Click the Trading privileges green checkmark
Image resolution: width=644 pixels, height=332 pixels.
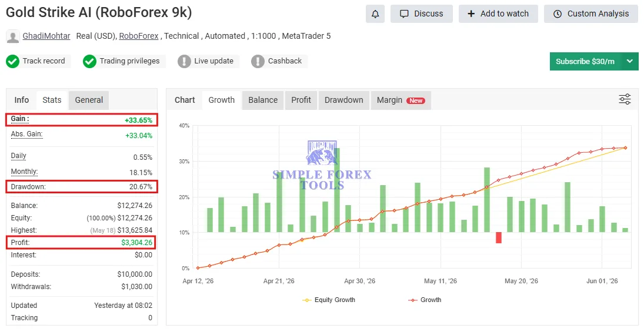click(x=89, y=62)
